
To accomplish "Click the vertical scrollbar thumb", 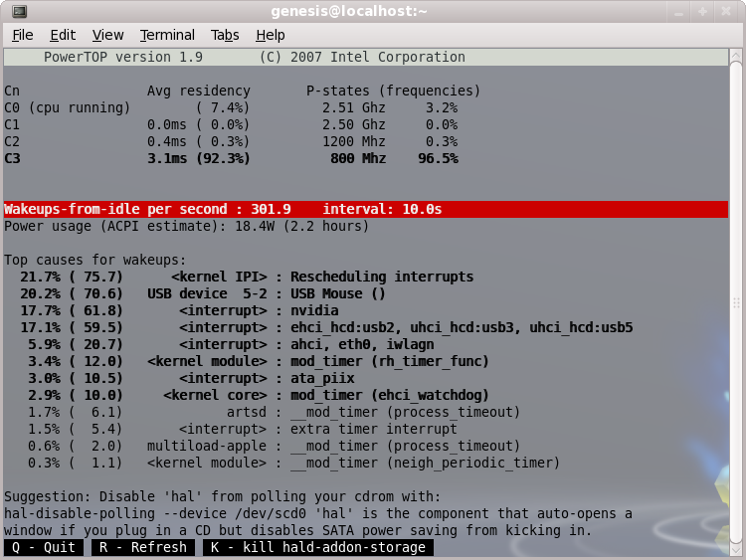I will tap(736, 301).
